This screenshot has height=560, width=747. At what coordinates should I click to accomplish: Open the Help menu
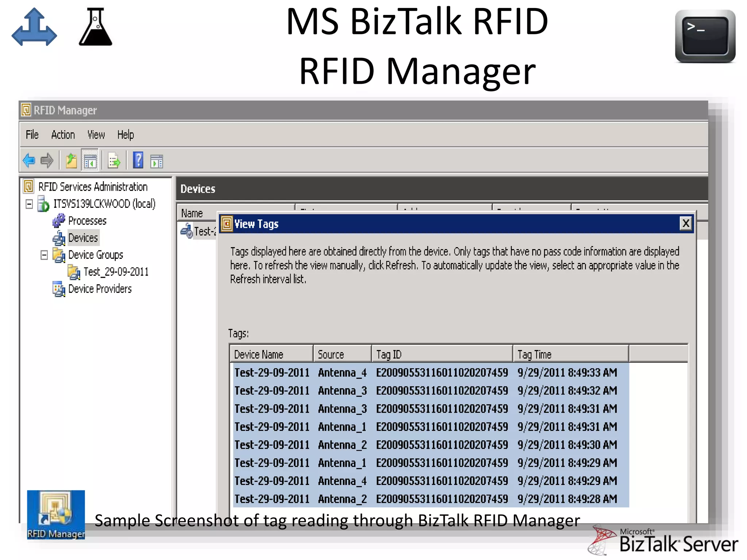pyautogui.click(x=126, y=135)
